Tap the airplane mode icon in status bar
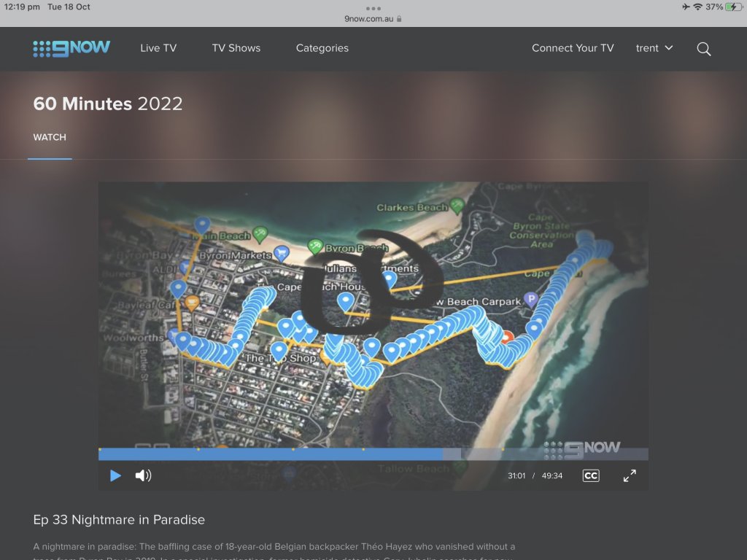747x560 pixels. [686, 7]
